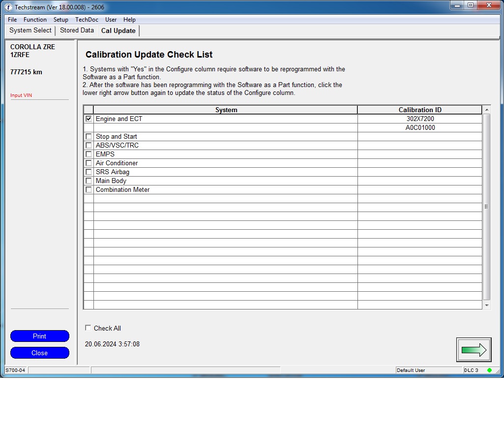Toggle the Check All checkbox

pos(89,328)
